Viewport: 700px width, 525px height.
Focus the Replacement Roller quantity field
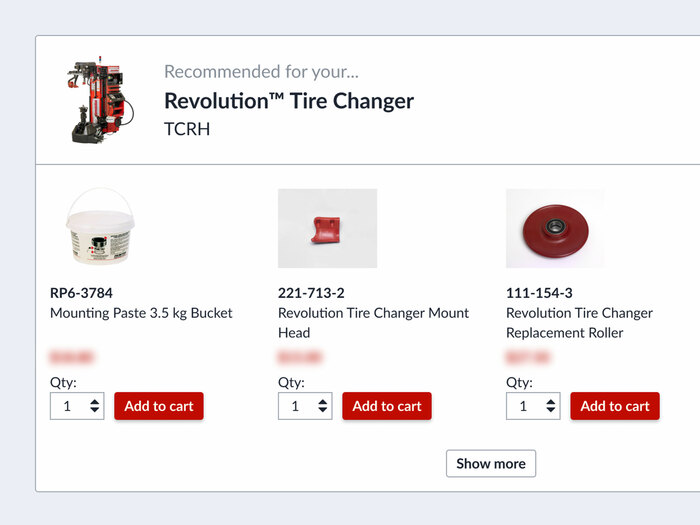click(x=524, y=406)
